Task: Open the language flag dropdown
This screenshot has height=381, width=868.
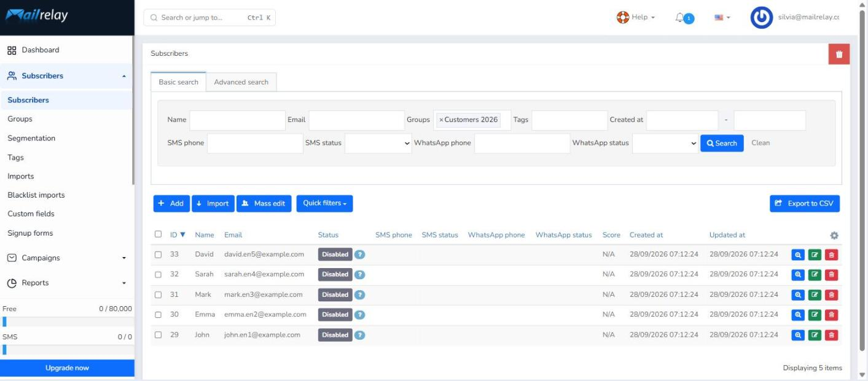Action: [x=722, y=18]
